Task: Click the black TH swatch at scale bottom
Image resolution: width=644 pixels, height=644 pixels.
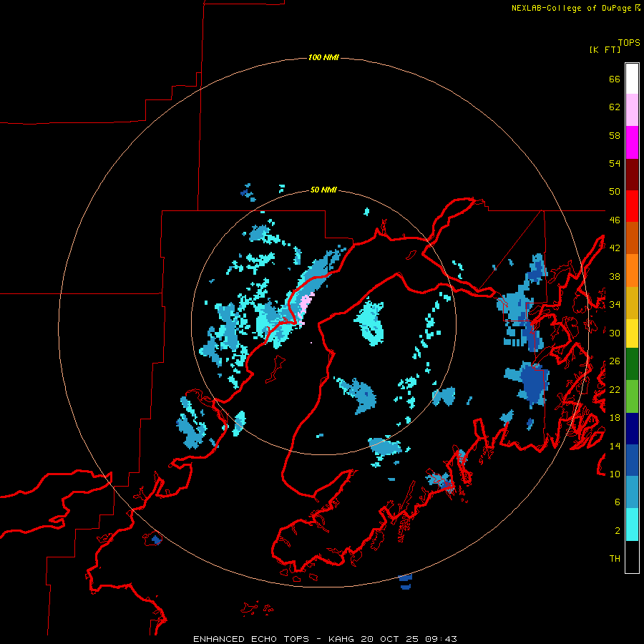Action: click(x=632, y=557)
